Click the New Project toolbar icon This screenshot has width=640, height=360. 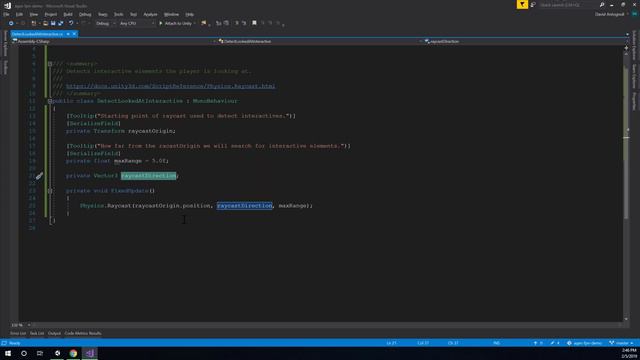(34, 23)
